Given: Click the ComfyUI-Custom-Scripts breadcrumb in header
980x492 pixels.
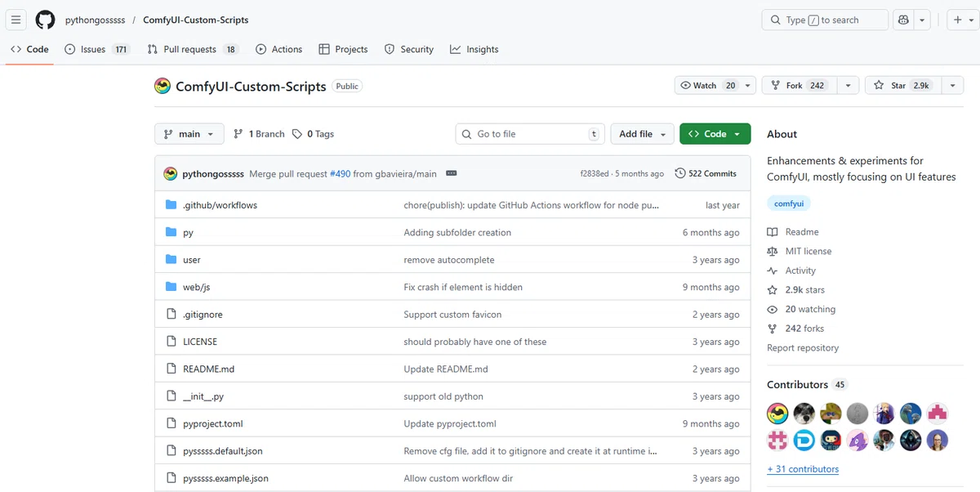Looking at the screenshot, I should (x=196, y=20).
